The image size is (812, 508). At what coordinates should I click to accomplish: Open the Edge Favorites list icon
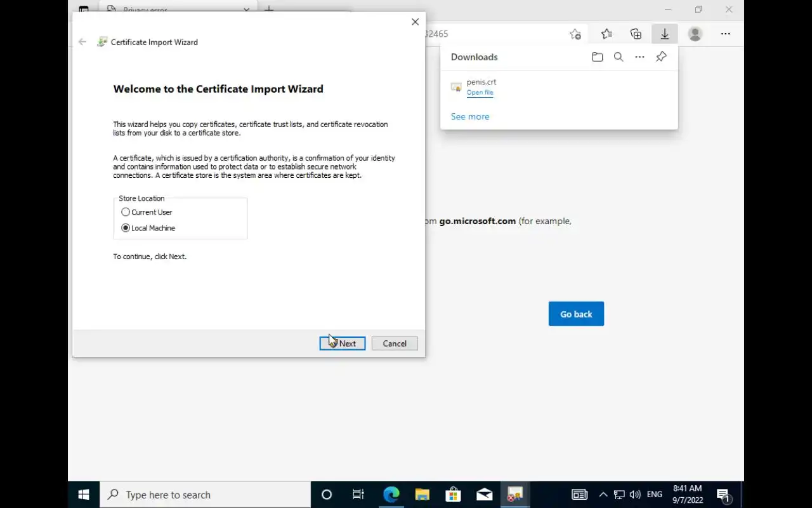pyautogui.click(x=606, y=34)
